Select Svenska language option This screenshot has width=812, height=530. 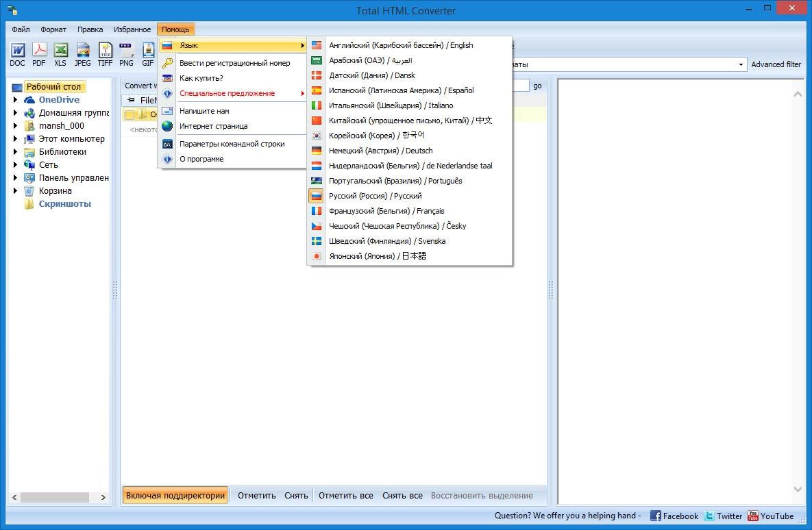(x=410, y=240)
